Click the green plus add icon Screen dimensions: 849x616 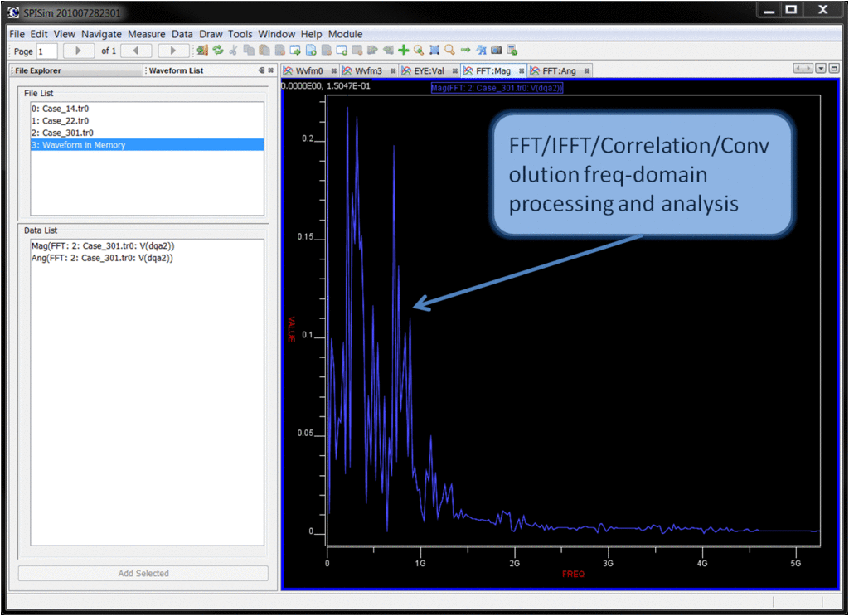404,51
